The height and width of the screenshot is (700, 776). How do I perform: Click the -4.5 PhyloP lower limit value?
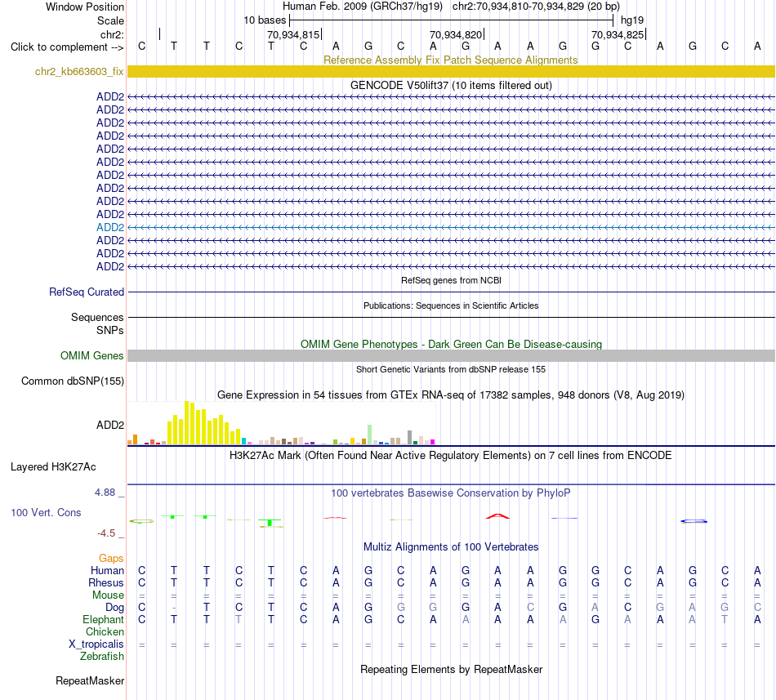106,533
